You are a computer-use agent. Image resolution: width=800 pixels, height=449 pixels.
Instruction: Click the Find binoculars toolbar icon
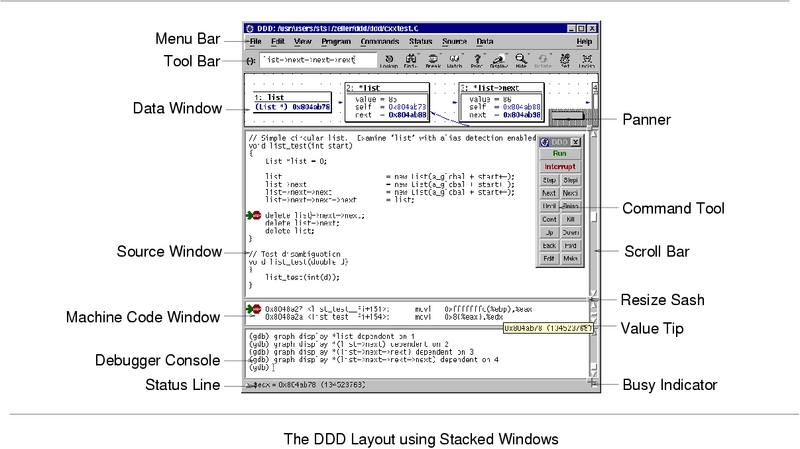pos(411,61)
